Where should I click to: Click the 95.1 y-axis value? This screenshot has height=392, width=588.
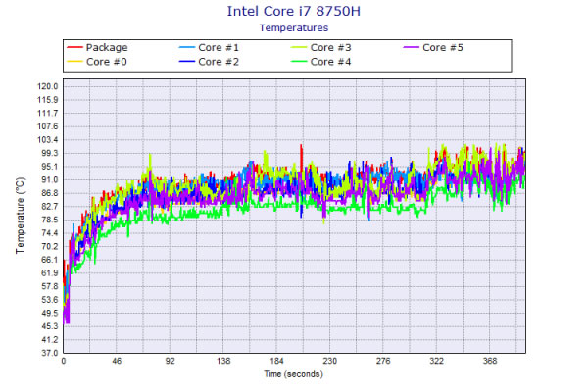point(50,167)
